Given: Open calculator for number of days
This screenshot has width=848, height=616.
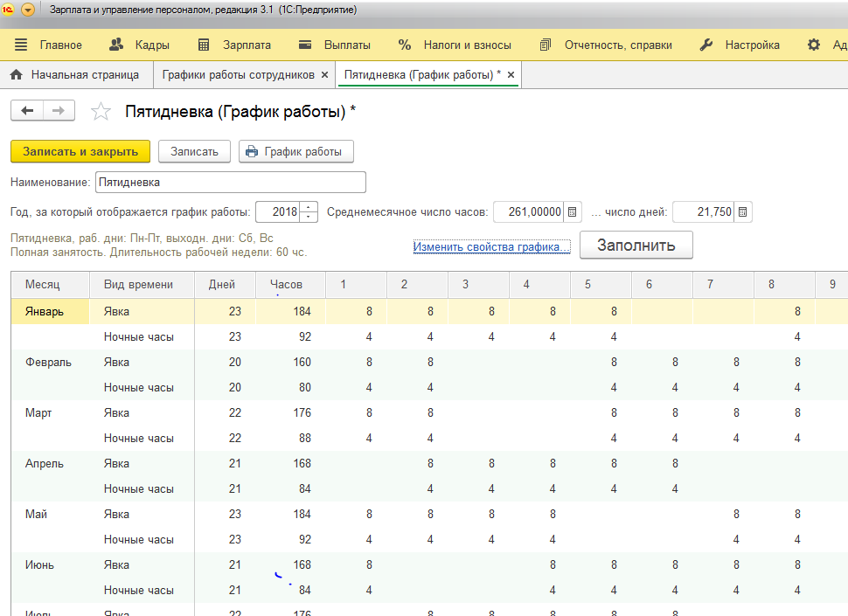Looking at the screenshot, I should pyautogui.click(x=742, y=211).
